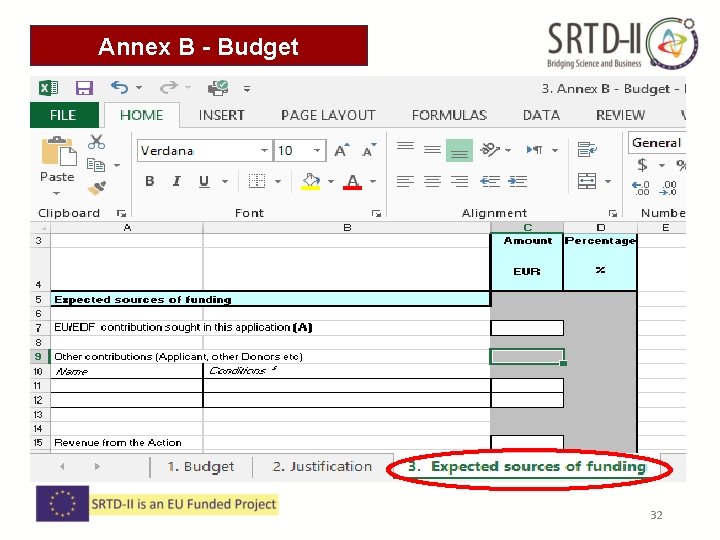Align text right

tap(459, 181)
